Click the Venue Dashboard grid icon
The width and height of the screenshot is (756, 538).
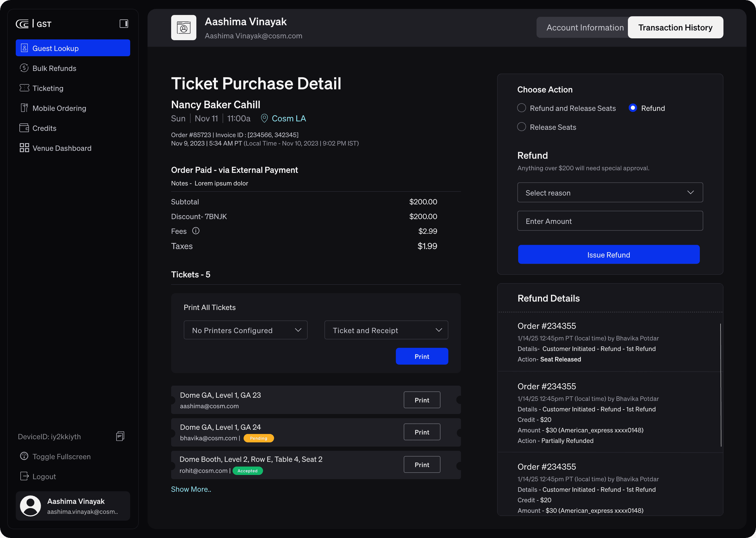[24, 148]
